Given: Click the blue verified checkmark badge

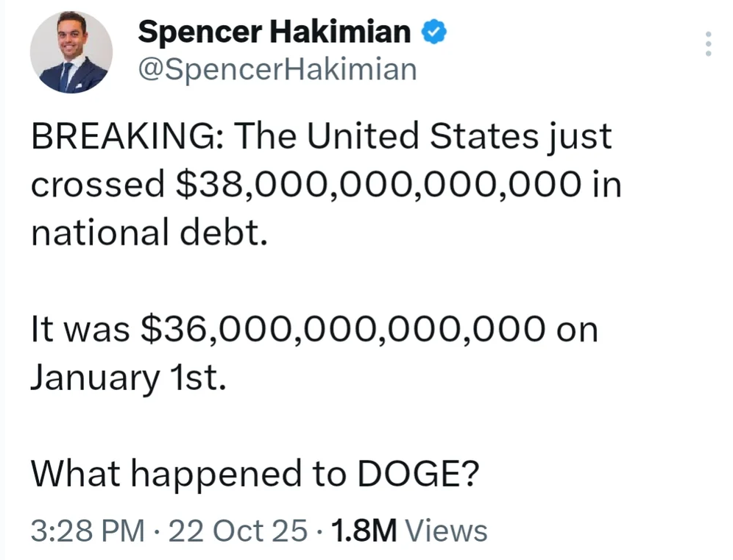Looking at the screenshot, I should click(x=431, y=32).
